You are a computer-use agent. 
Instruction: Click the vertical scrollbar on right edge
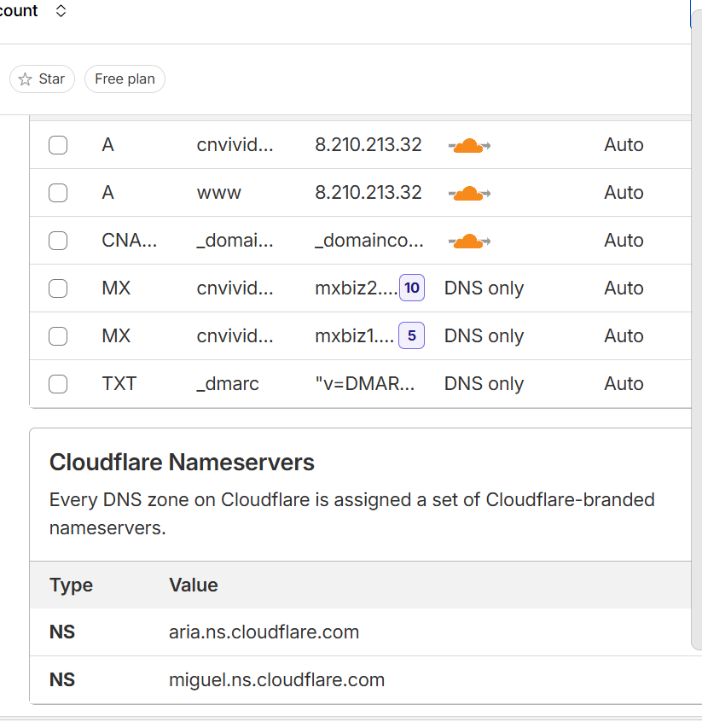click(x=696, y=341)
